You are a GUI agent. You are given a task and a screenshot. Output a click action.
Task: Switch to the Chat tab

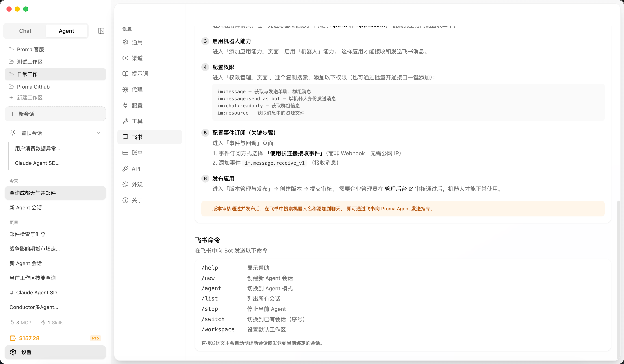click(25, 31)
